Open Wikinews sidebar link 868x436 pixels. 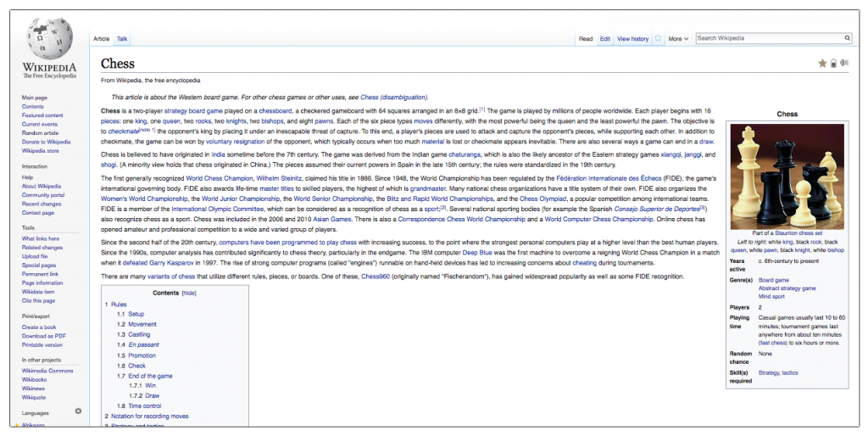coord(33,388)
